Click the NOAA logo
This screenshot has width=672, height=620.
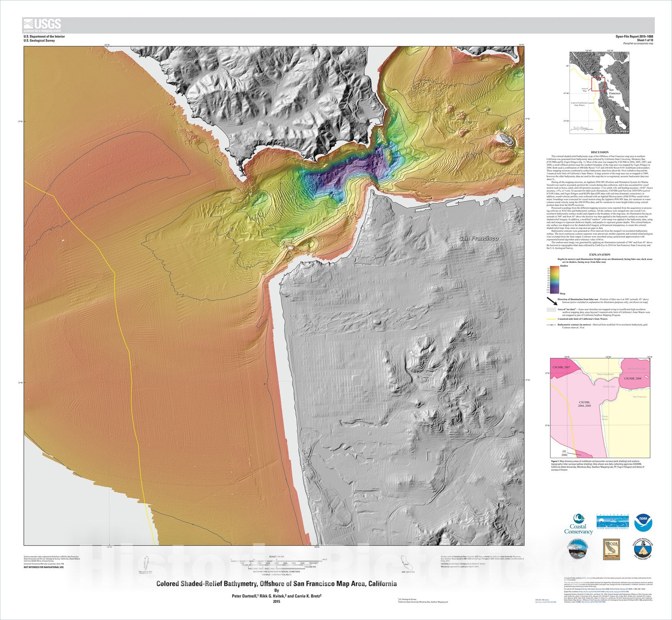(643, 523)
